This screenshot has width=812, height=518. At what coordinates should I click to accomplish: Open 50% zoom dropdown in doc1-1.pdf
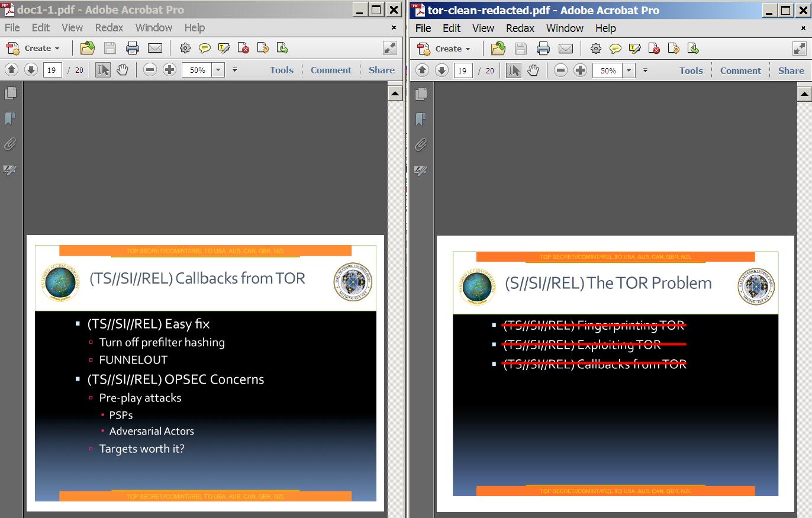point(218,70)
